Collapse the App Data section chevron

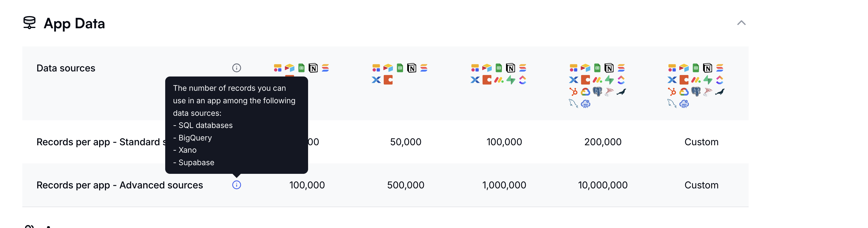coord(741,23)
